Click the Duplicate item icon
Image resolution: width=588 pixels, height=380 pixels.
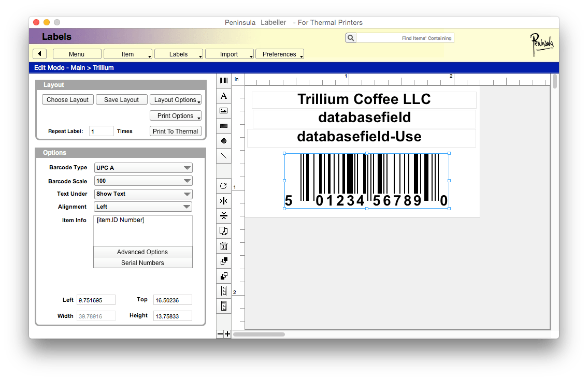pos(224,231)
